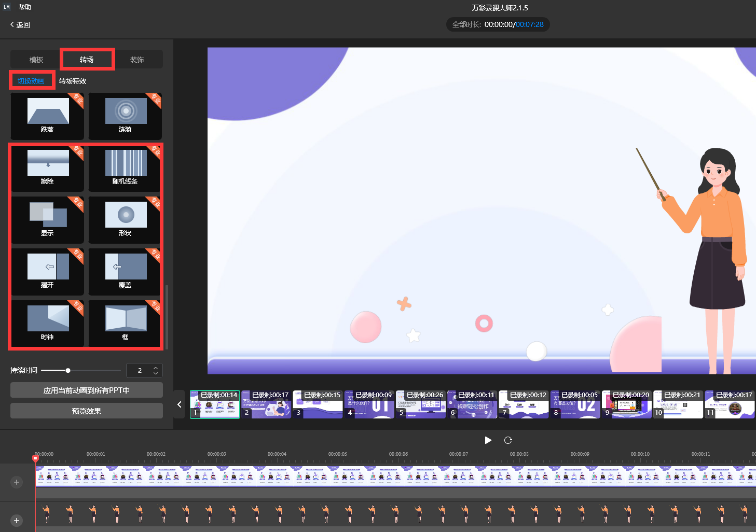Select the 涟漪 ripple transition
756x532 pixels.
pyautogui.click(x=125, y=116)
